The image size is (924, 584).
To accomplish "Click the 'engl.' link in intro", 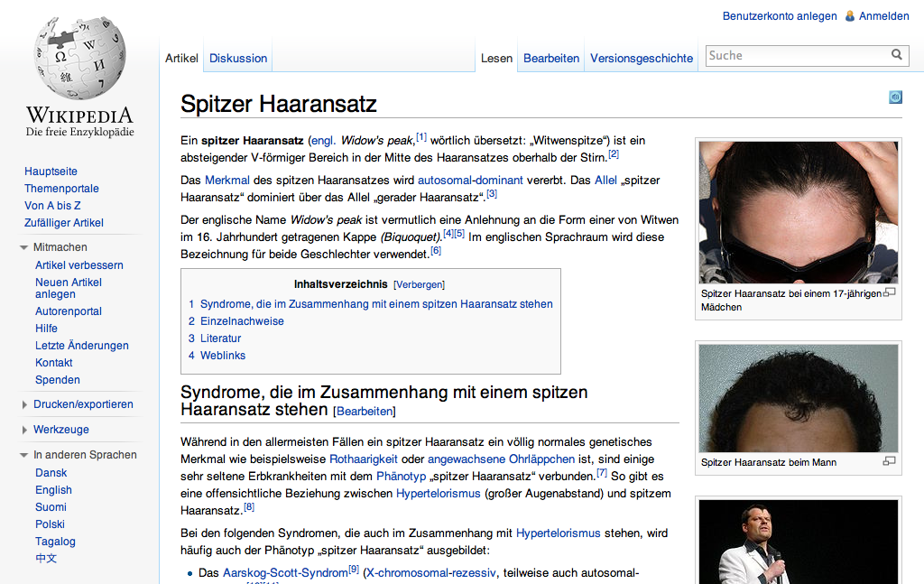I will click(323, 141).
